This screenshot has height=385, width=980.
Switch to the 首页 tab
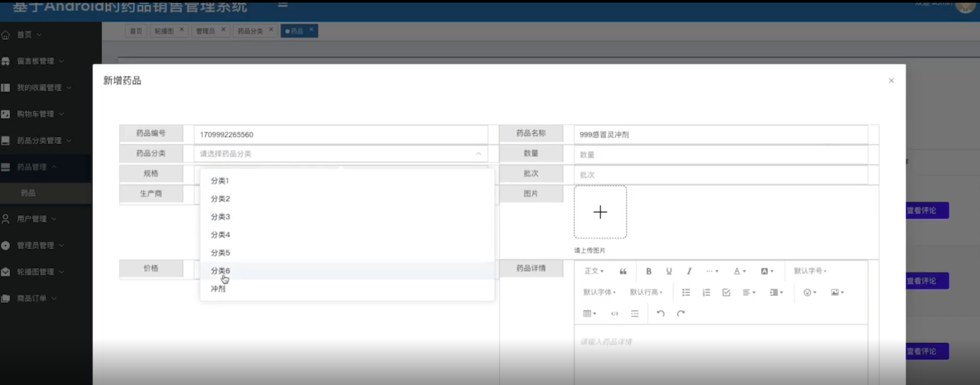coord(136,31)
